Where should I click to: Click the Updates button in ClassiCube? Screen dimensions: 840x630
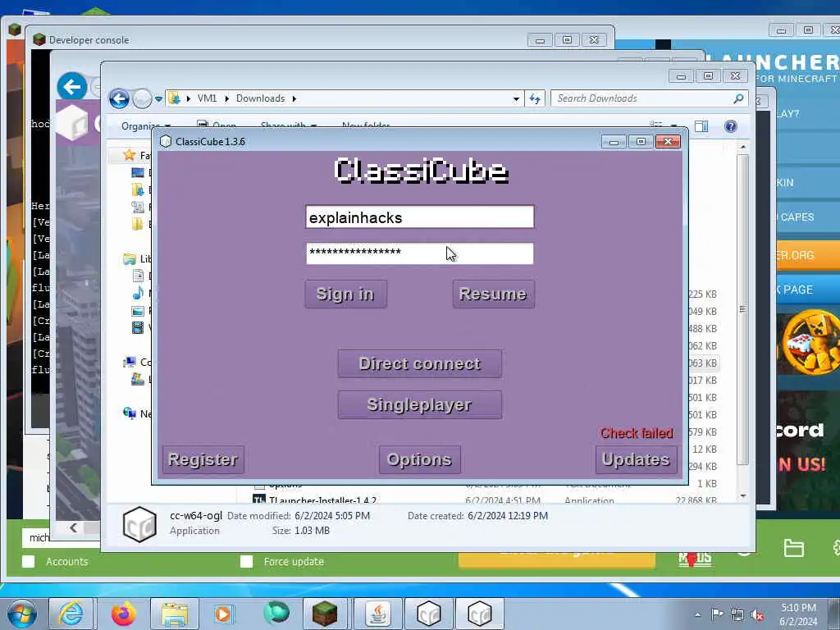point(636,459)
